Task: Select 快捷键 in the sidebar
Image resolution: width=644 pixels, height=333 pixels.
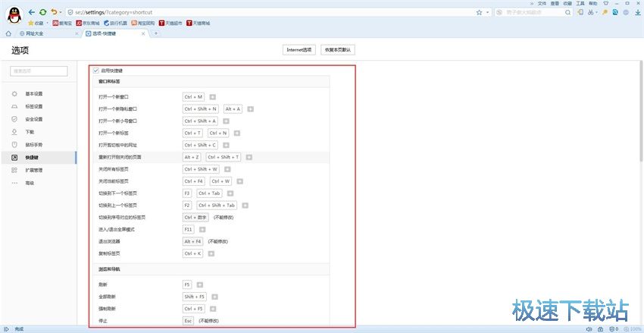Action: pos(38,158)
